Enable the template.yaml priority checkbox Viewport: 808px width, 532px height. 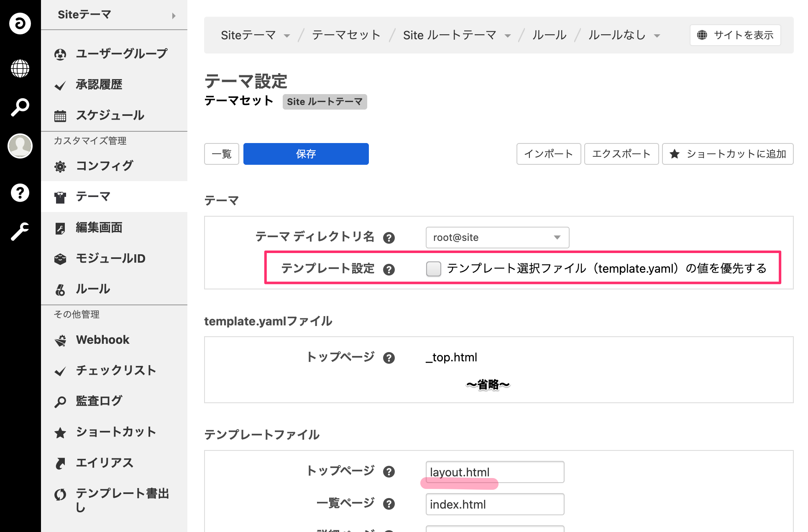pos(433,269)
